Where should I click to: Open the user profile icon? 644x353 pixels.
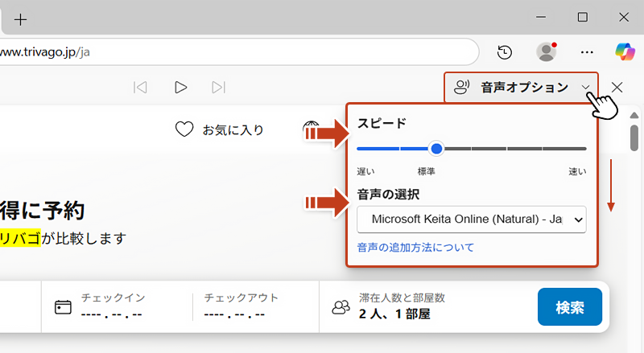point(547,51)
